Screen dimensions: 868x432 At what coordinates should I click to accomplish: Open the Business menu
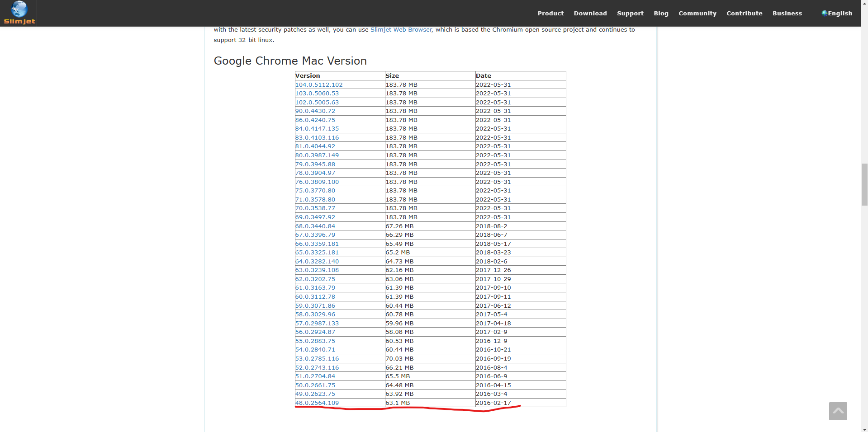787,14
